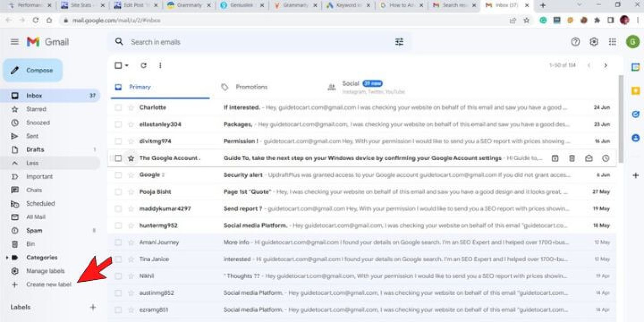Click the search options filter icon
The height and width of the screenshot is (322, 644).
pyautogui.click(x=399, y=42)
